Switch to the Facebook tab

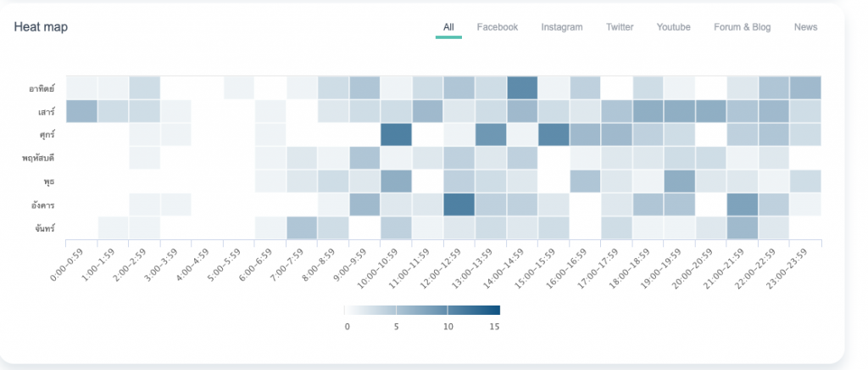[497, 27]
